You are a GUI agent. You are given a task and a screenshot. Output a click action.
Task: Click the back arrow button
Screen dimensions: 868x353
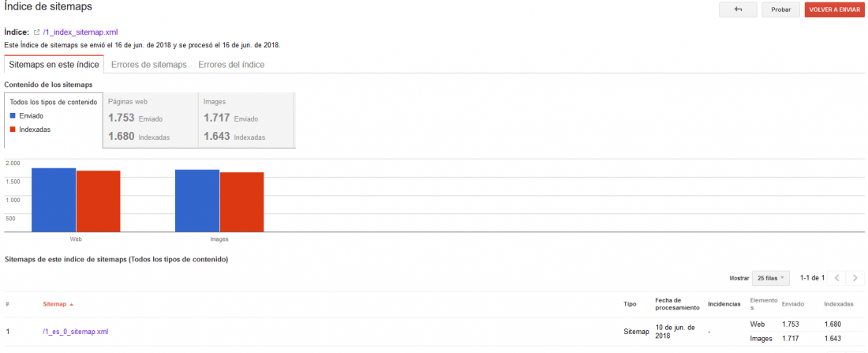(x=737, y=9)
